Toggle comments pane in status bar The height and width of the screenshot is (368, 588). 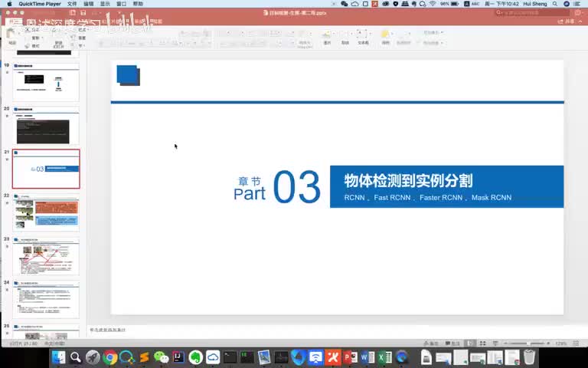[x=452, y=343]
